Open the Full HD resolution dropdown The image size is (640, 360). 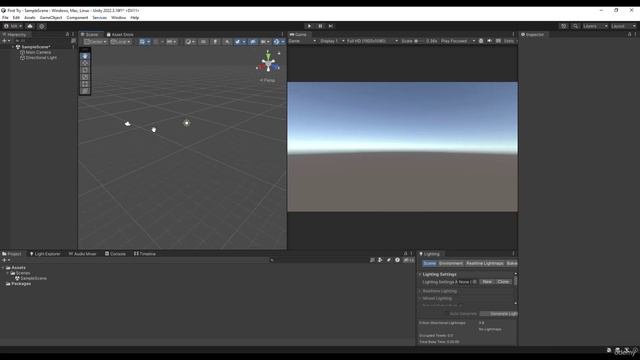click(x=372, y=41)
